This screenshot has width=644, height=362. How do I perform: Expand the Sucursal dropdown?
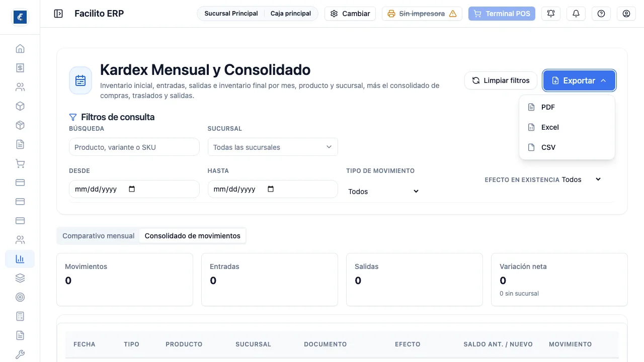pos(273,147)
